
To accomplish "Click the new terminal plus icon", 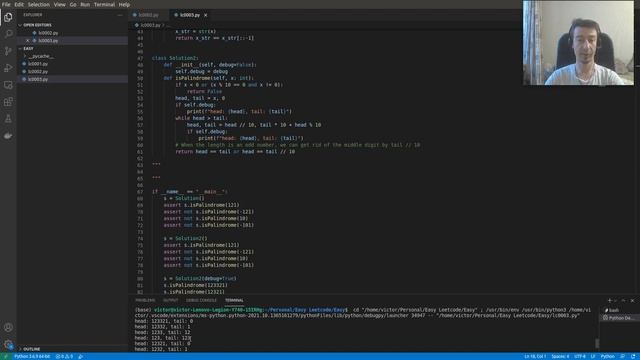I will click(609, 300).
